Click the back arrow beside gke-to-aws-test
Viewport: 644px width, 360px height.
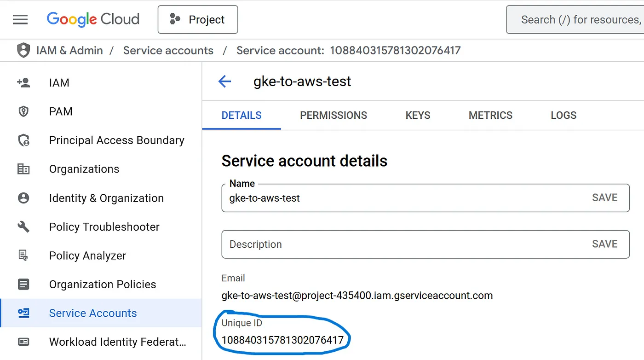(x=224, y=82)
